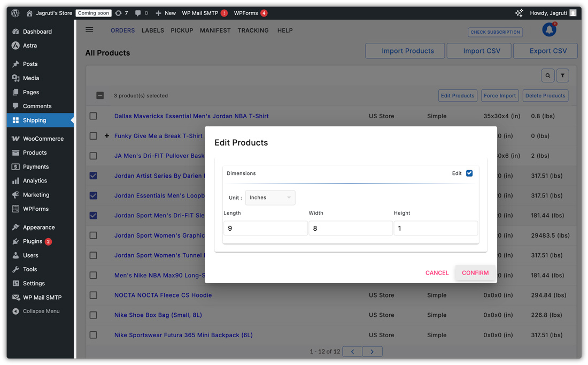Open Marketing in the sidebar
Image resolution: width=588 pixels, height=365 pixels.
36,194
